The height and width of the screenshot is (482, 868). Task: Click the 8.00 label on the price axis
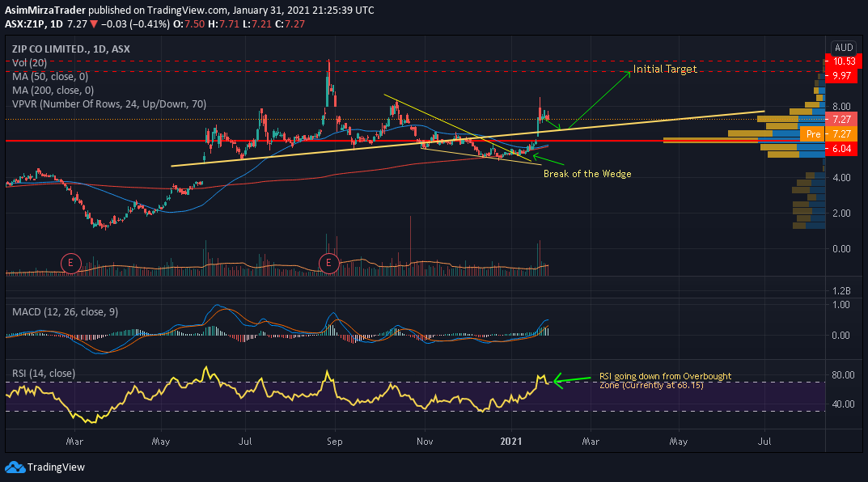tap(841, 107)
